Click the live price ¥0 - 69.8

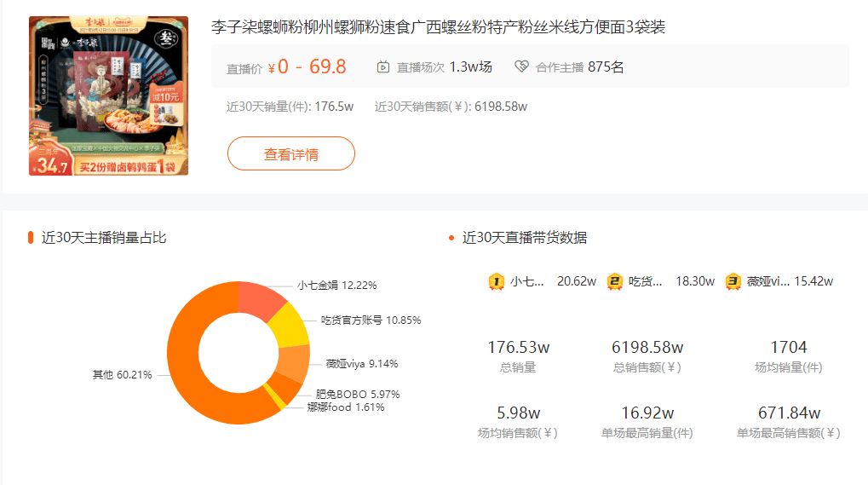pos(308,67)
